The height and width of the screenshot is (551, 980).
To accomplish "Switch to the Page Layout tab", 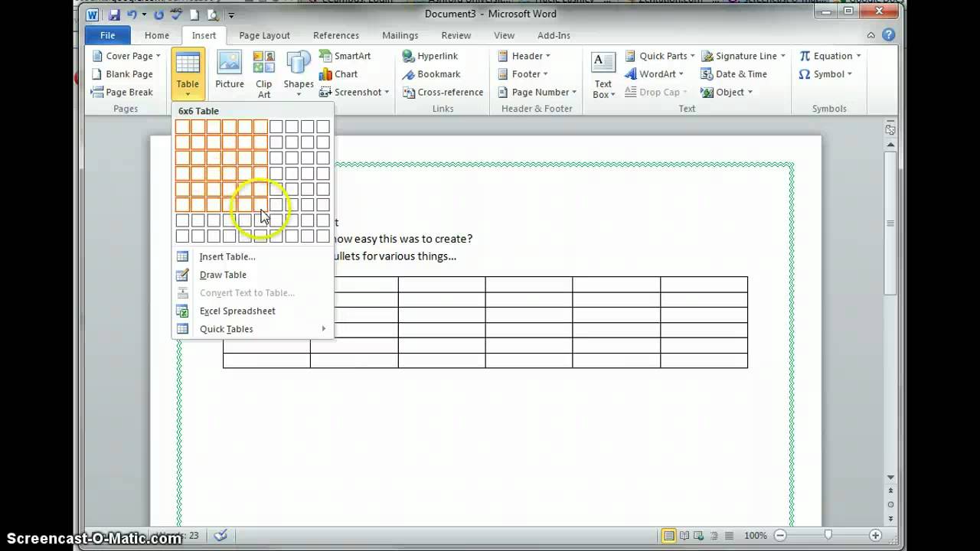I will point(264,35).
